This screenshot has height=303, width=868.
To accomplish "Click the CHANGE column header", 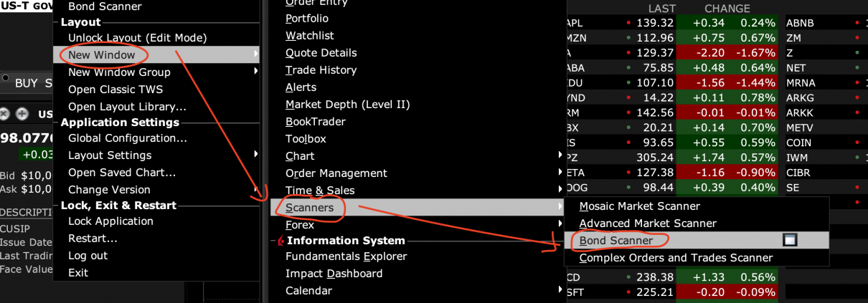I will tap(727, 9).
